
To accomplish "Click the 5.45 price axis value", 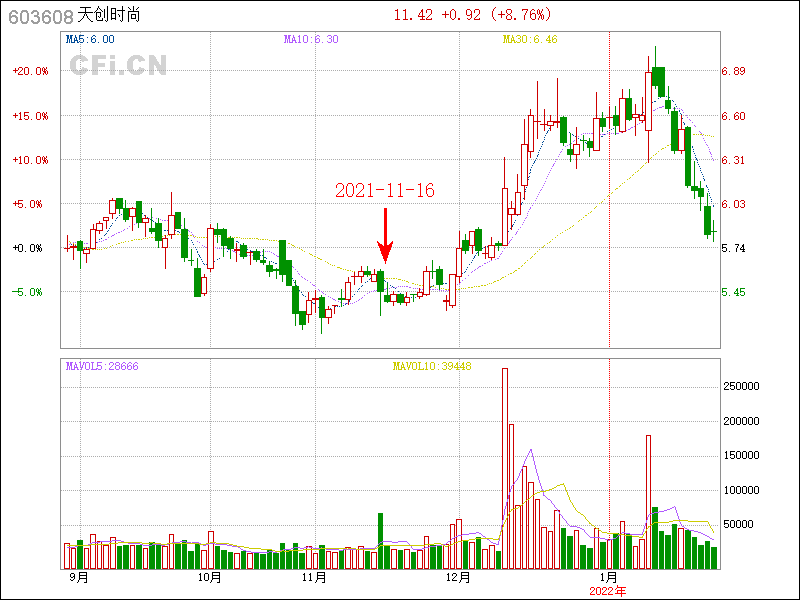I will click(733, 292).
